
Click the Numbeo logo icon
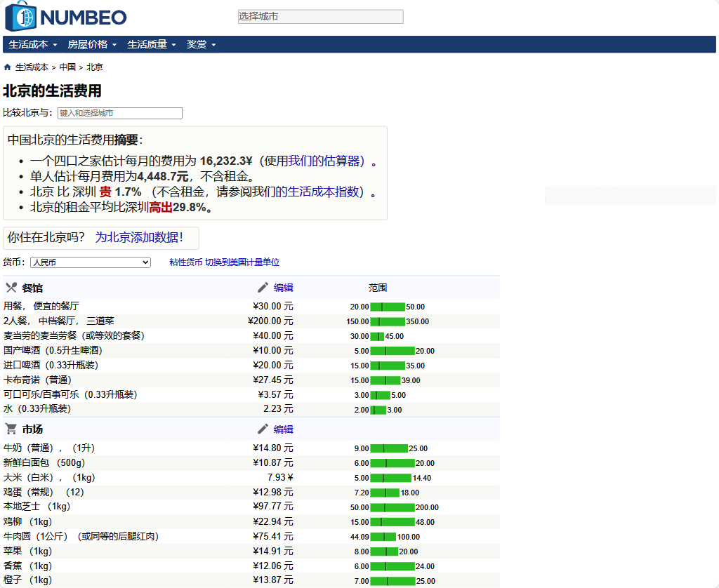click(20, 17)
